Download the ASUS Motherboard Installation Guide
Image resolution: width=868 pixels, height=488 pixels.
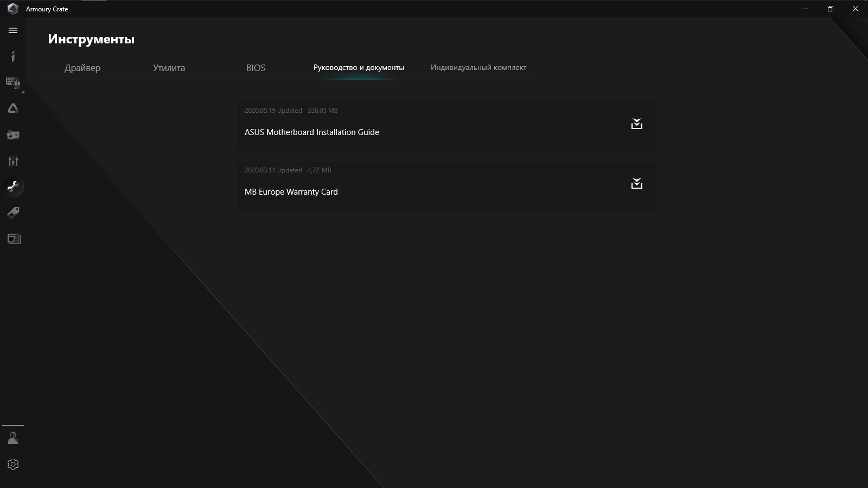(636, 124)
